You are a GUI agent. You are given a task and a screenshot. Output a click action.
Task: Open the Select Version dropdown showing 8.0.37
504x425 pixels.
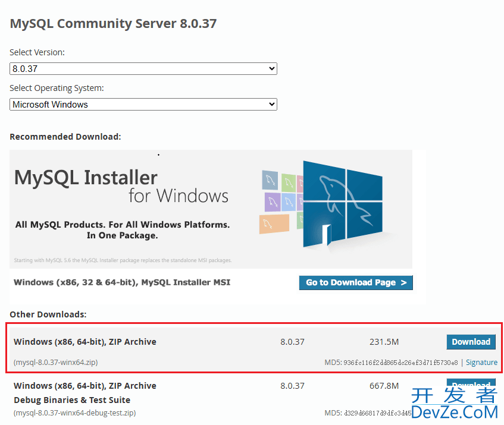tap(143, 69)
